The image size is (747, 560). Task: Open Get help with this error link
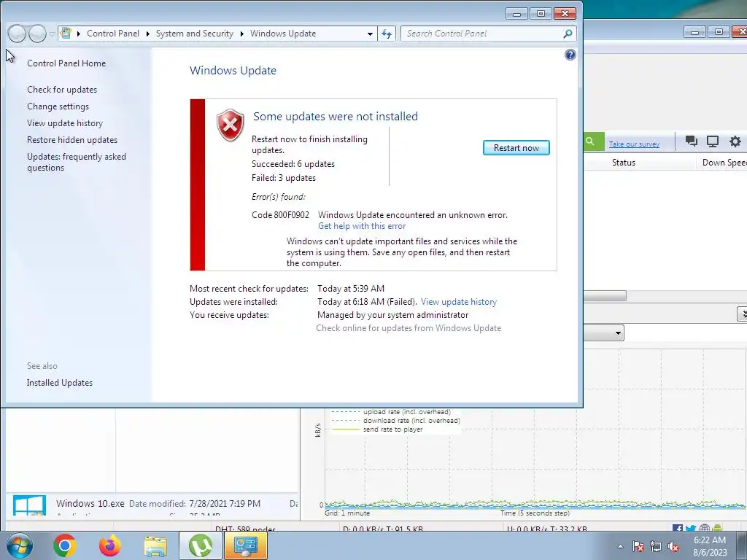point(362,226)
